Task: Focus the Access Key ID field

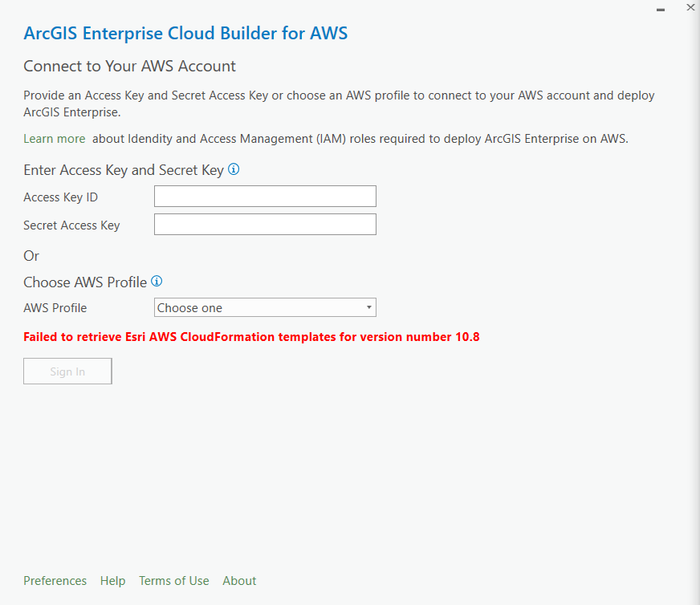Action: pyautogui.click(x=265, y=197)
